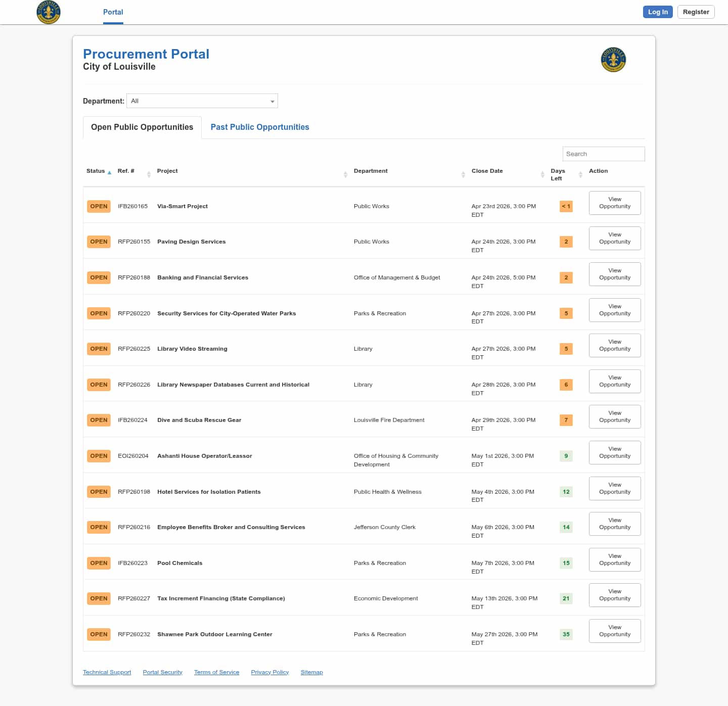Sort by Department column arrows

463,174
